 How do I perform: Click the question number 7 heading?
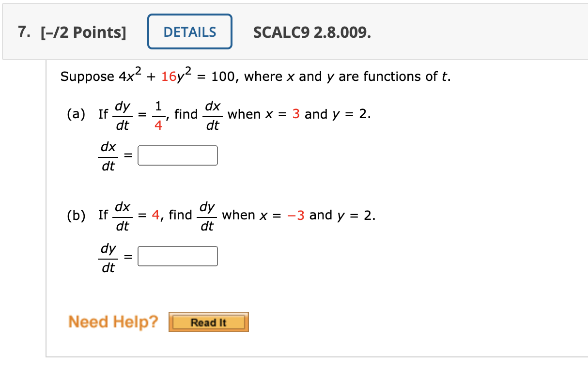tap(23, 32)
